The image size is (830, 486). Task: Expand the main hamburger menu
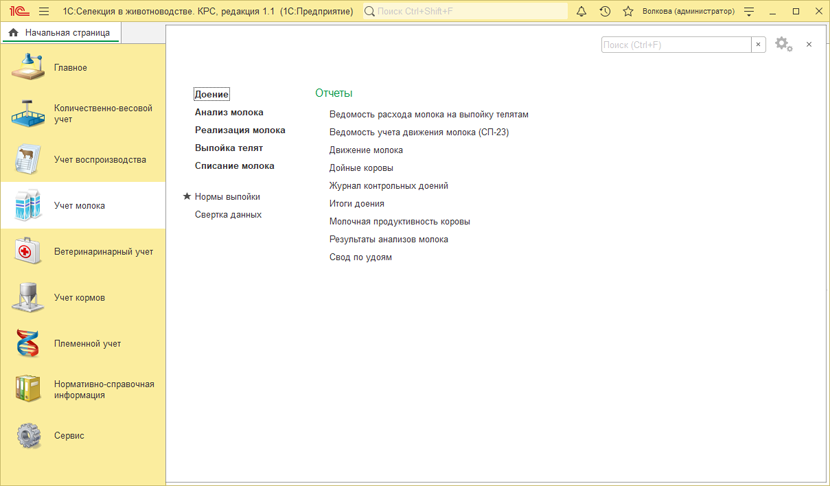click(x=44, y=12)
